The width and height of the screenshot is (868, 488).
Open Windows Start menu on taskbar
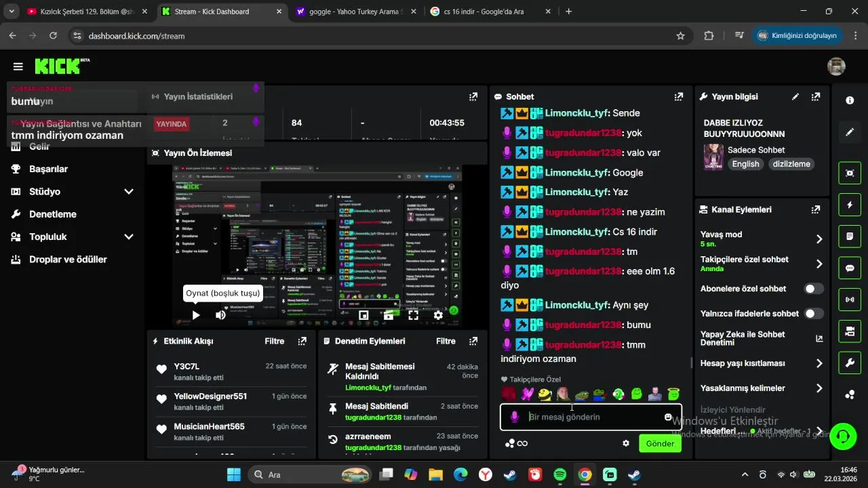[x=233, y=474]
